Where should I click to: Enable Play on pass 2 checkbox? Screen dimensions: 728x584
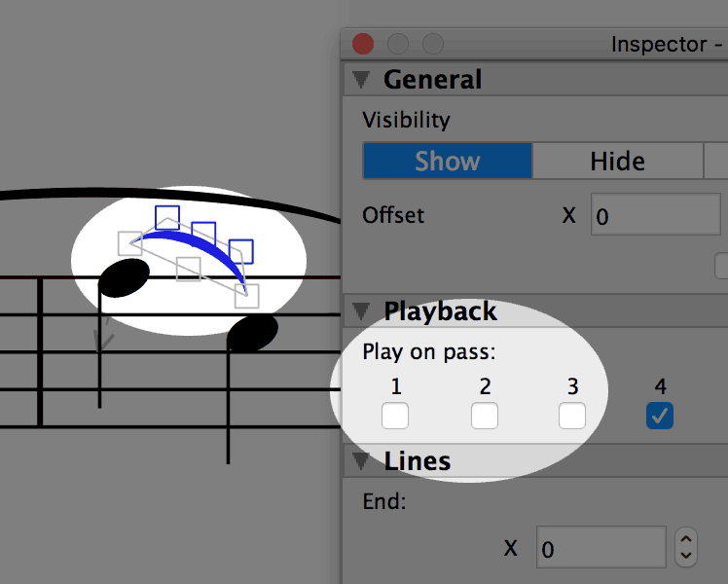pos(485,416)
